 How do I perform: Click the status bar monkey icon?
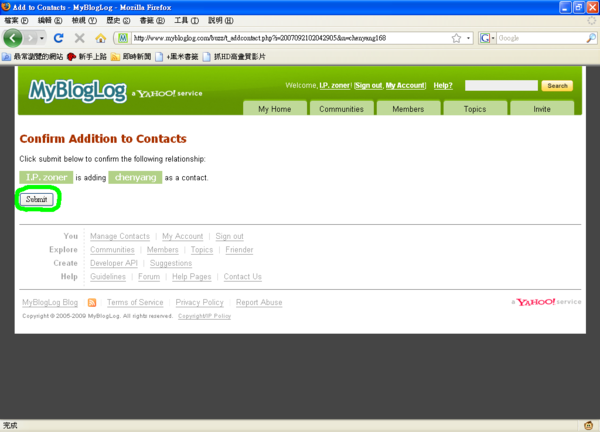[x=588, y=425]
